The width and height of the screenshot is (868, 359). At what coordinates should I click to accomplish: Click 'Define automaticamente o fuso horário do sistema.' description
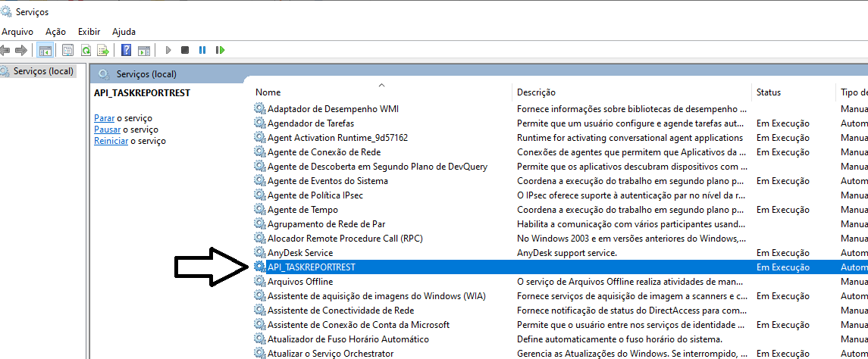619,339
